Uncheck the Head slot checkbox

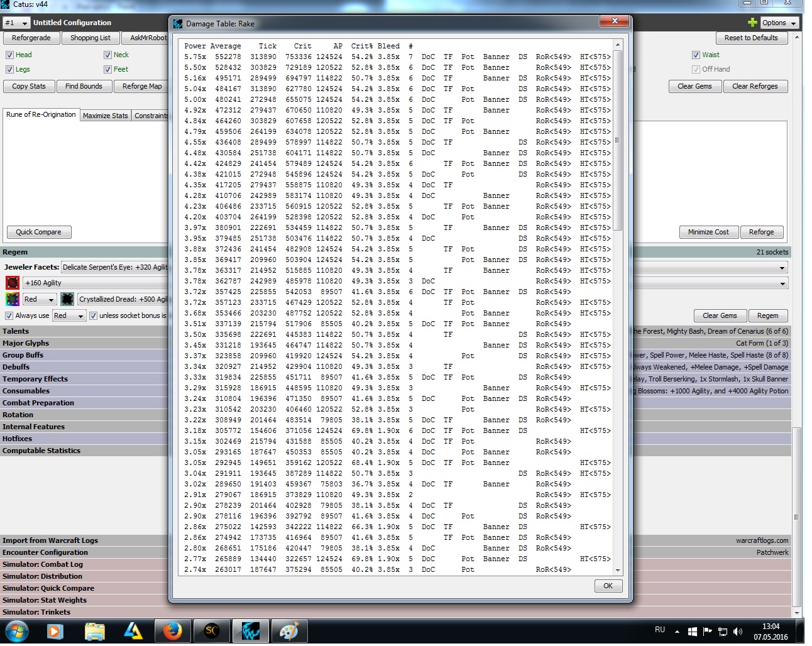pyautogui.click(x=9, y=55)
